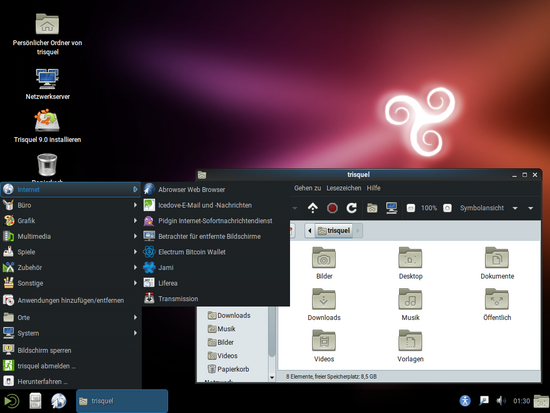
Task: Go to home folder via toolbar icon
Action: [372, 208]
